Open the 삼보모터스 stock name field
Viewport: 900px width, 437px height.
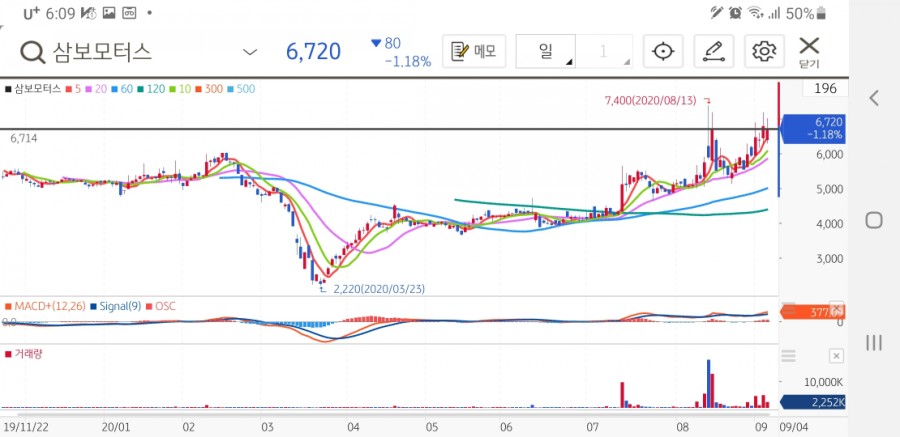click(x=102, y=52)
